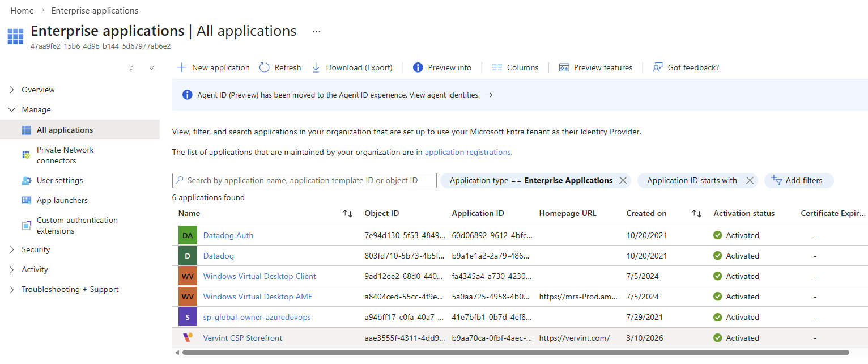This screenshot has width=868, height=364.
Task: Remove the Application type filter pill
Action: coord(623,180)
